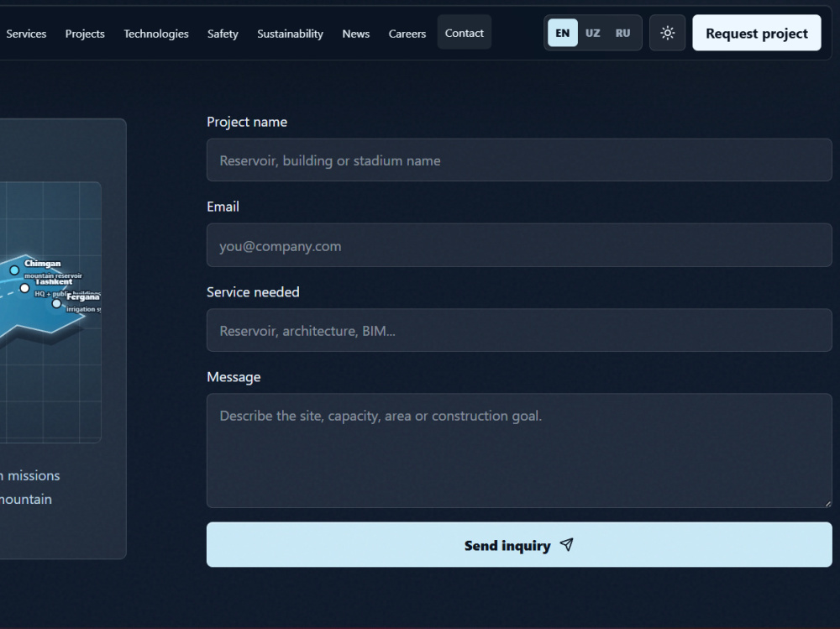Screen dimensions: 840x629
Task: Click the Tashkent label on the map
Action: tap(54, 282)
